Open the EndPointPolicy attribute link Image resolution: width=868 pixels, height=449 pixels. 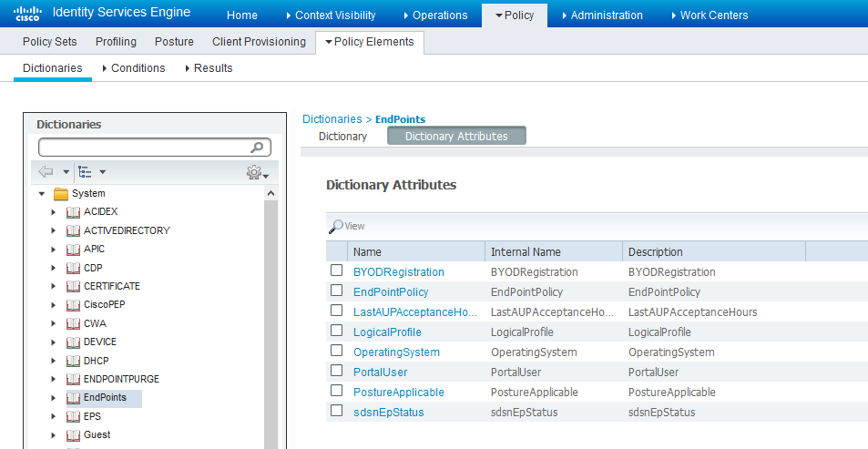[390, 292]
